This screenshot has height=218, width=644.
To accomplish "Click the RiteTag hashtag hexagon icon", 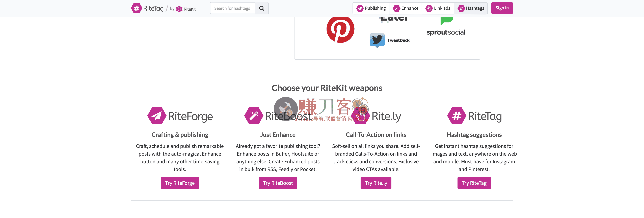I will point(457,116).
